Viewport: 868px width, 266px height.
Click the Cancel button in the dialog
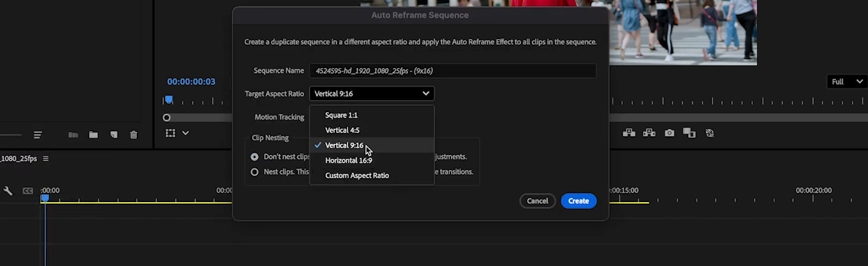click(x=537, y=201)
